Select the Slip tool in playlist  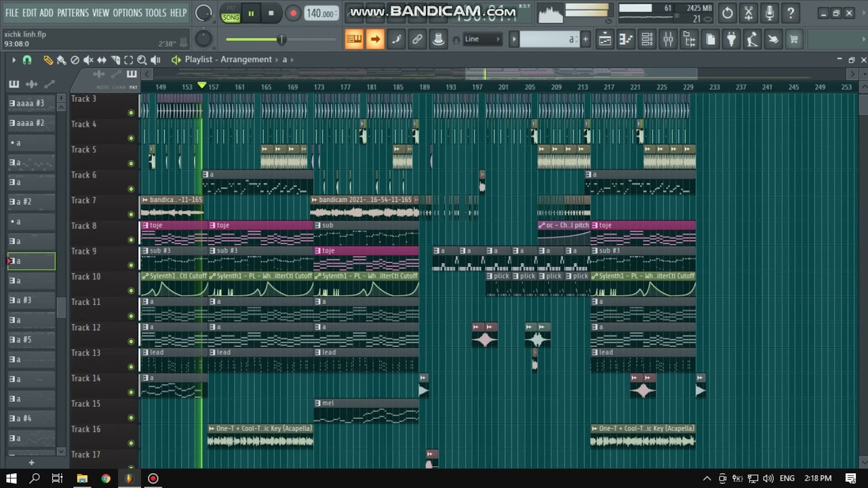pyautogui.click(x=102, y=60)
